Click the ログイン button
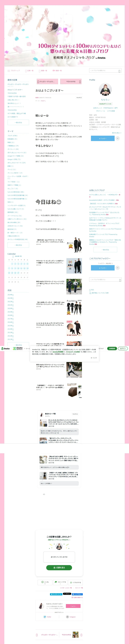The width and height of the screenshot is (129, 644). coord(123,349)
